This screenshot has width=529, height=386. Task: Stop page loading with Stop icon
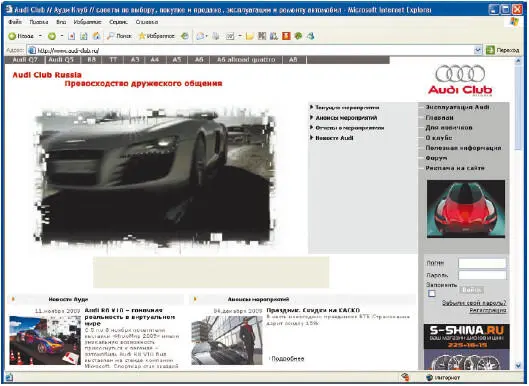72,36
